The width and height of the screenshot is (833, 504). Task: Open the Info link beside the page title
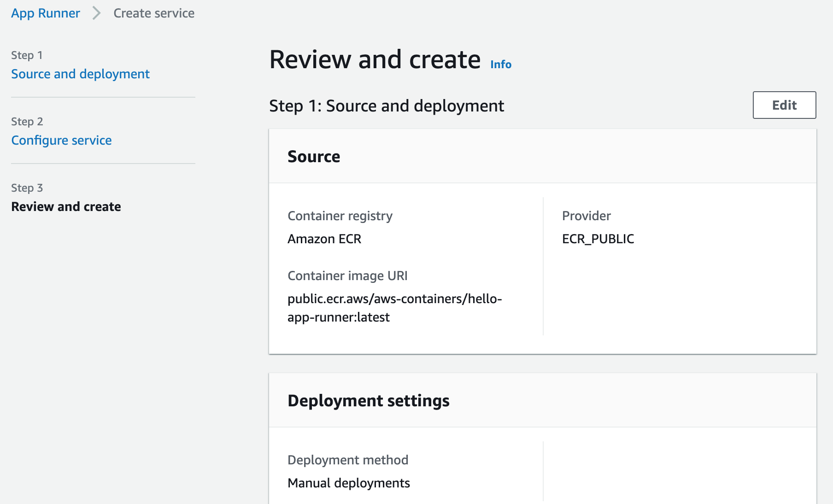coord(500,64)
